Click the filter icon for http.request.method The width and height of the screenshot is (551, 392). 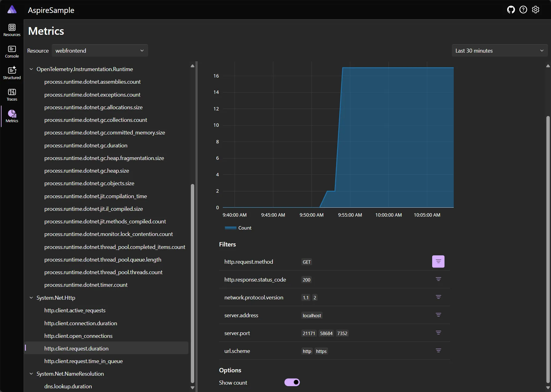pos(438,261)
